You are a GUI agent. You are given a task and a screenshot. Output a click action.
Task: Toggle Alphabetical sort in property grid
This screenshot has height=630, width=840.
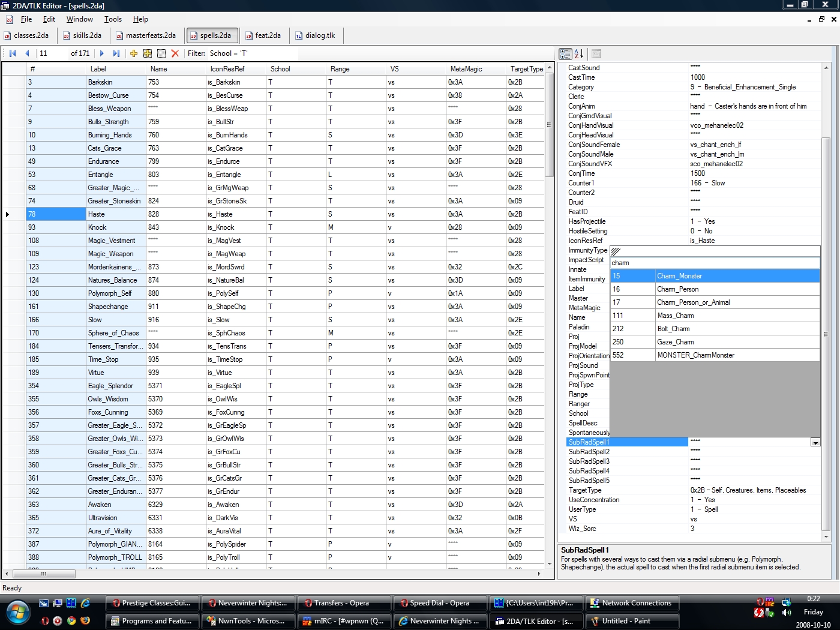click(x=579, y=54)
